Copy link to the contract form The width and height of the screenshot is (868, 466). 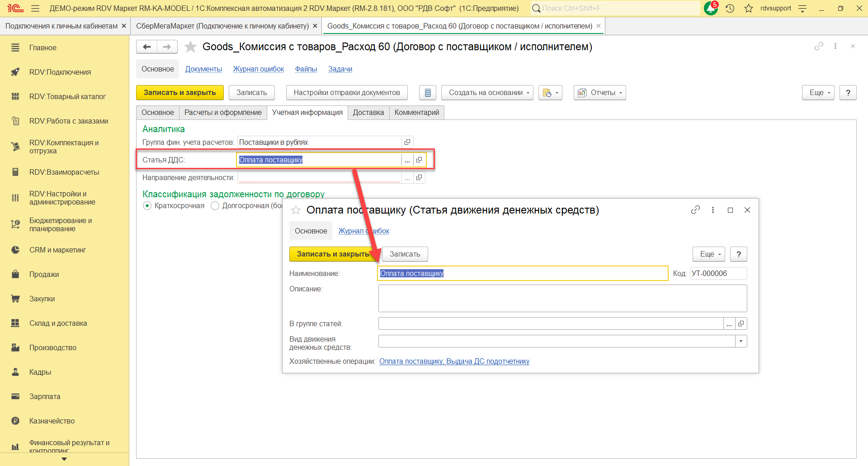tap(819, 46)
